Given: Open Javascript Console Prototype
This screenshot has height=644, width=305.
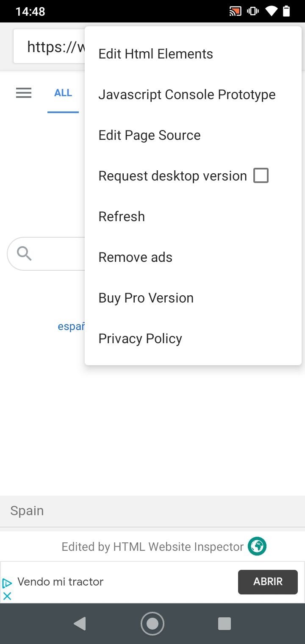Looking at the screenshot, I should tap(193, 94).
